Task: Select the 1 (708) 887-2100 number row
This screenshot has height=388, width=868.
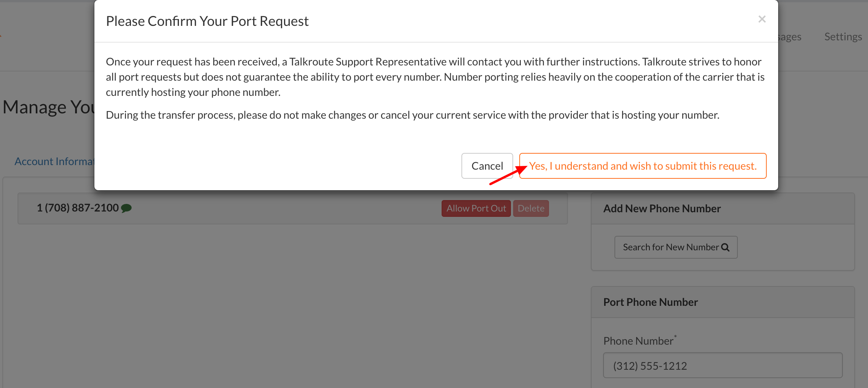Action: point(292,208)
